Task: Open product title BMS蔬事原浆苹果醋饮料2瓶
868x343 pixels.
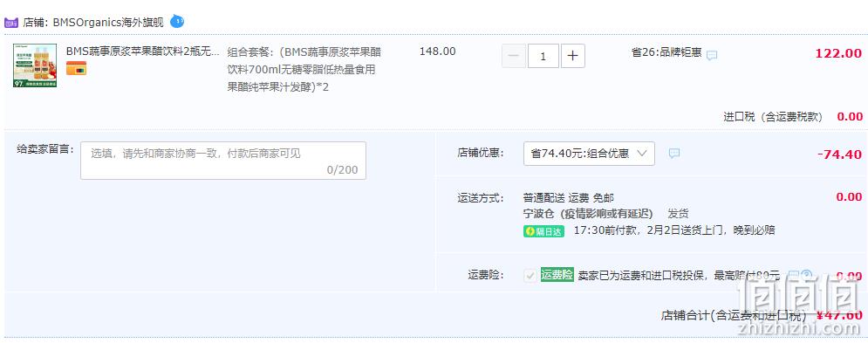Action: (143, 51)
